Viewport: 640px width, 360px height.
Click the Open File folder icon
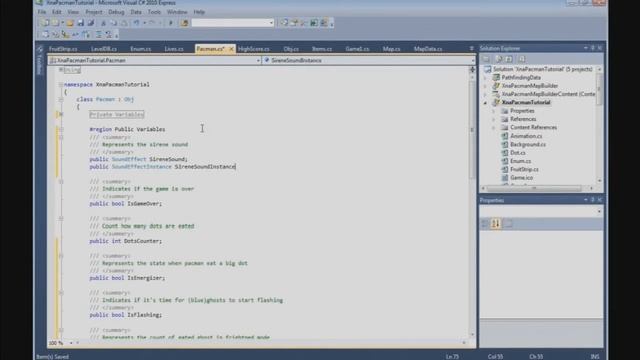pyautogui.click(x=70, y=23)
